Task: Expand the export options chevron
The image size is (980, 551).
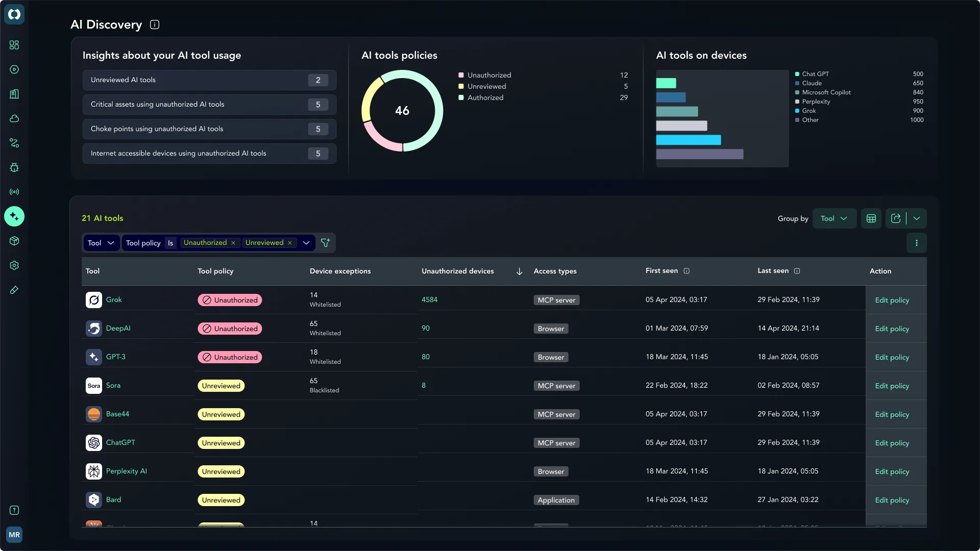Action: [x=917, y=218]
